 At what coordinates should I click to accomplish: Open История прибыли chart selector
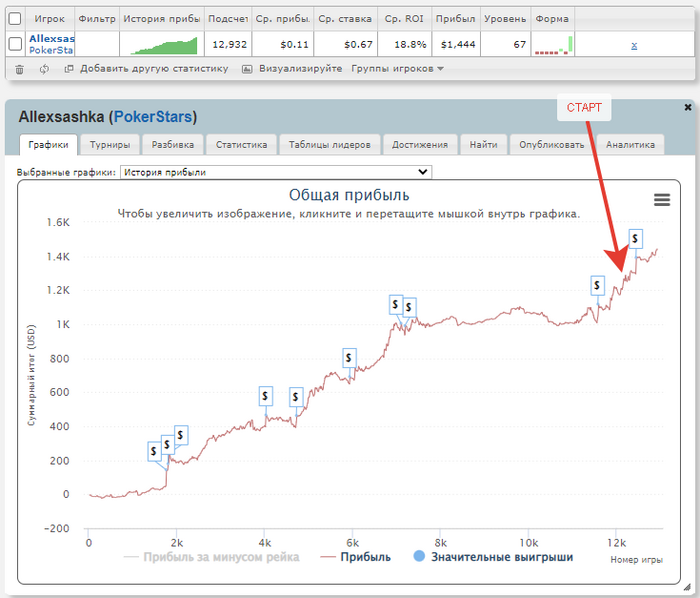tap(276, 172)
